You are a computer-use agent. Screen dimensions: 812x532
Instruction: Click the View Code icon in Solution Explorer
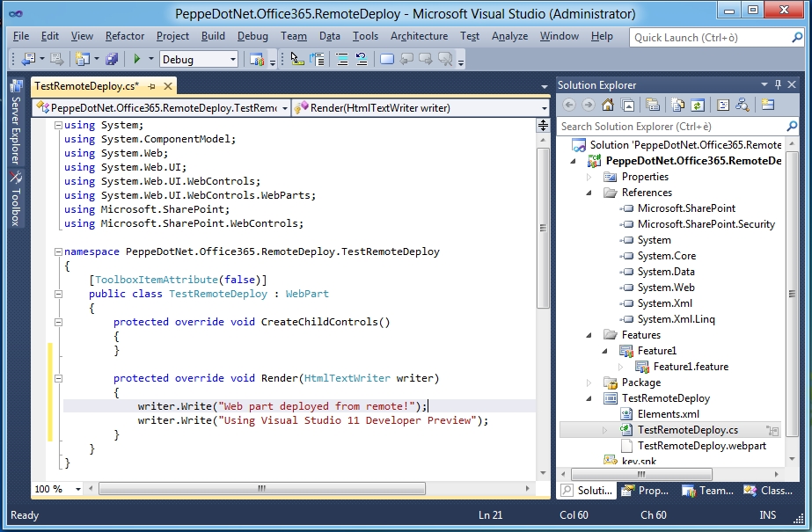(723, 105)
